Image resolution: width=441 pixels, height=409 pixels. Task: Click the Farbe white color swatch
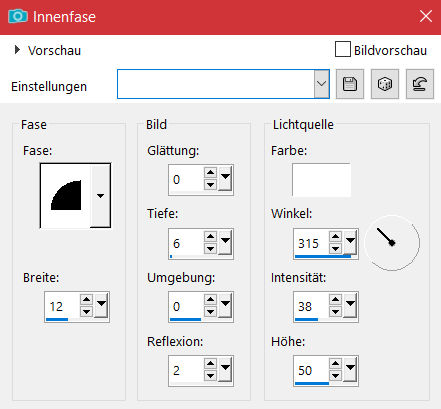[321, 180]
